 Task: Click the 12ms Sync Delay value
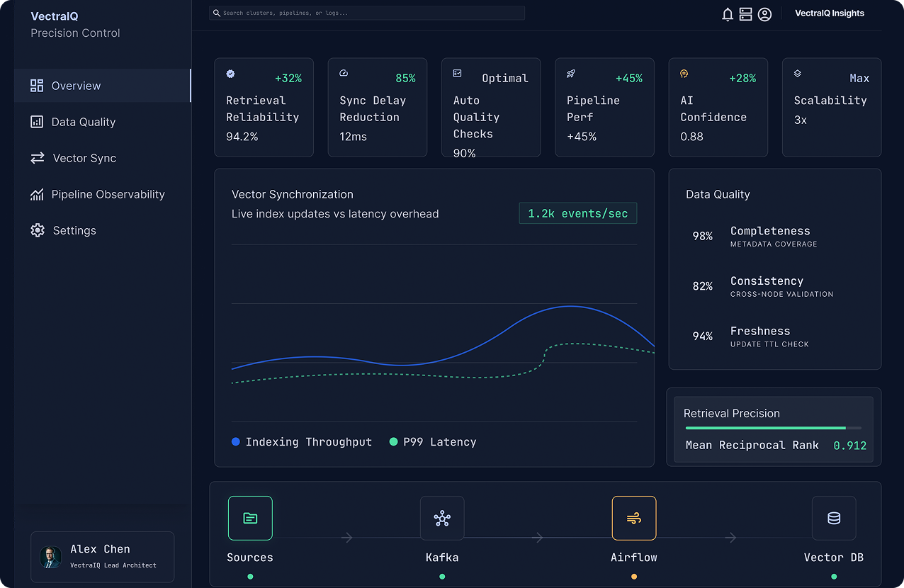[x=353, y=137]
